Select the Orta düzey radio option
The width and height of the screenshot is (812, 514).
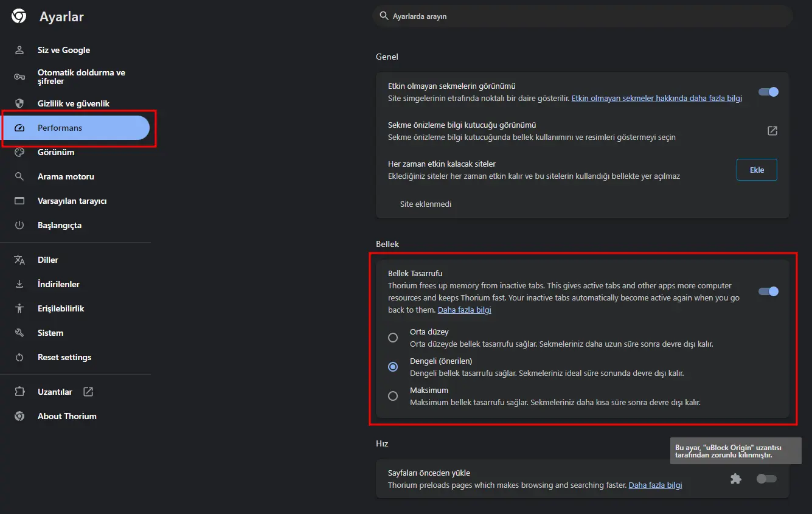(393, 338)
